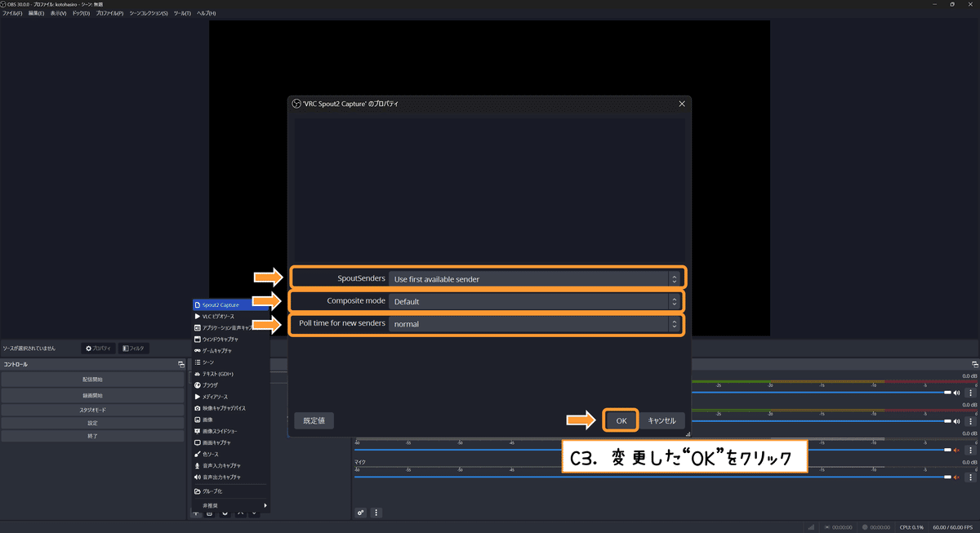Reset settings with 既定値 button
The width and height of the screenshot is (980, 533).
[x=314, y=420]
